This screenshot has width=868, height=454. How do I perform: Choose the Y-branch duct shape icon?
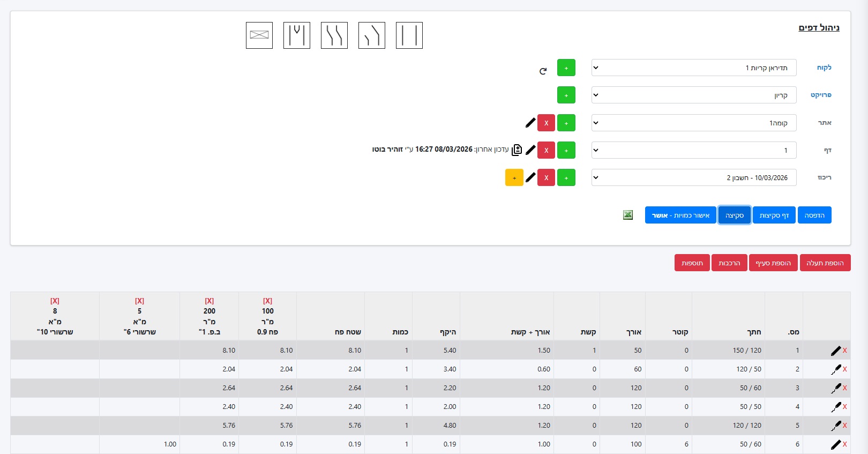pyautogui.click(x=296, y=35)
